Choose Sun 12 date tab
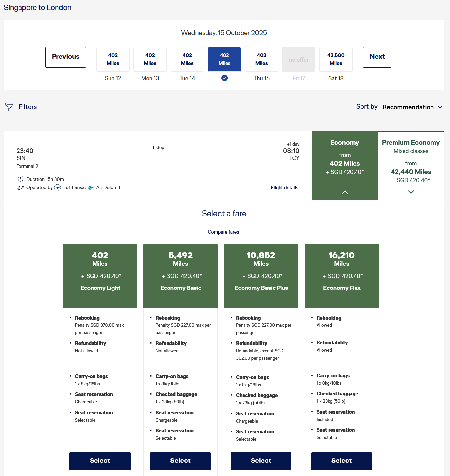 113,59
